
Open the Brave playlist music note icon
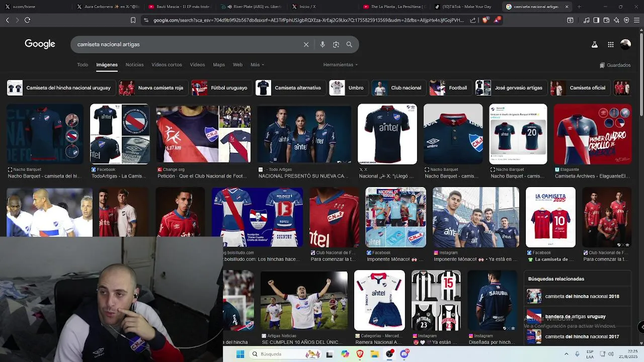pyautogui.click(x=586, y=20)
